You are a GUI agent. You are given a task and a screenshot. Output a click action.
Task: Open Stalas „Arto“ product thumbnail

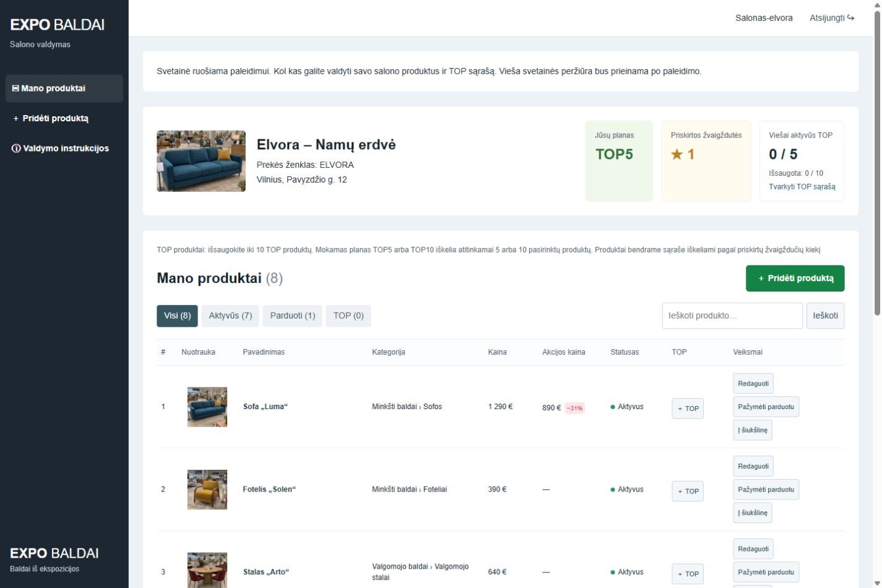(207, 570)
